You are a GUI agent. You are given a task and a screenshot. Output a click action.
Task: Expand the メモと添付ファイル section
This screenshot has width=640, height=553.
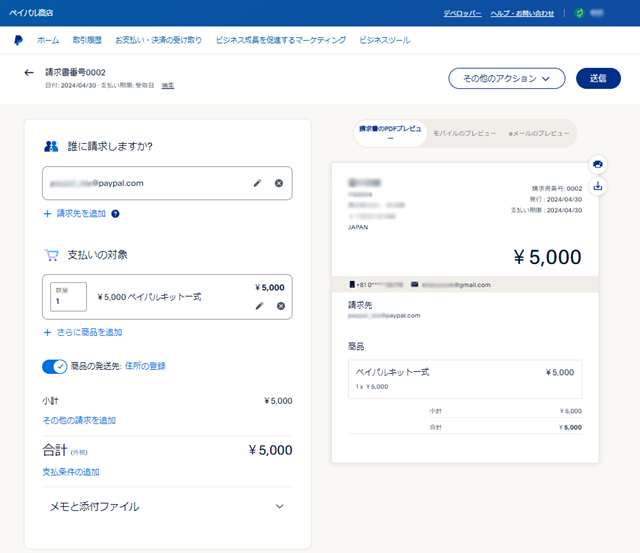tap(279, 507)
